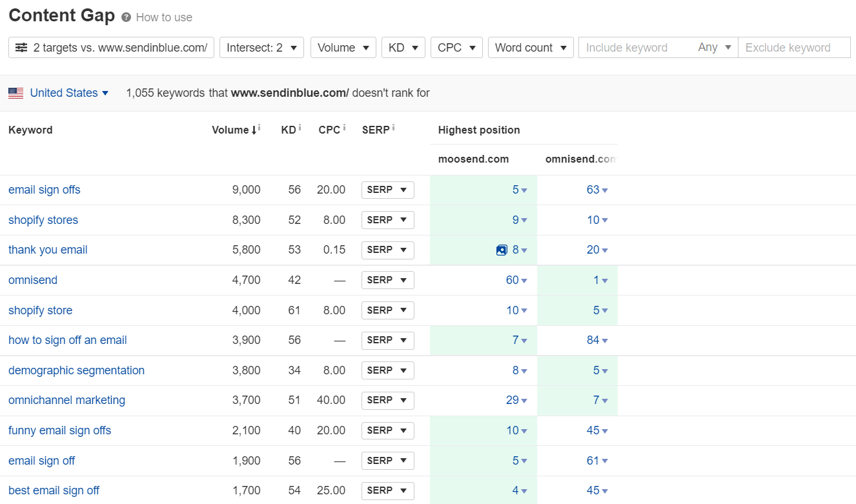This screenshot has height=504, width=856.
Task: Click the SERP column info icon
Action: pyautogui.click(x=393, y=128)
